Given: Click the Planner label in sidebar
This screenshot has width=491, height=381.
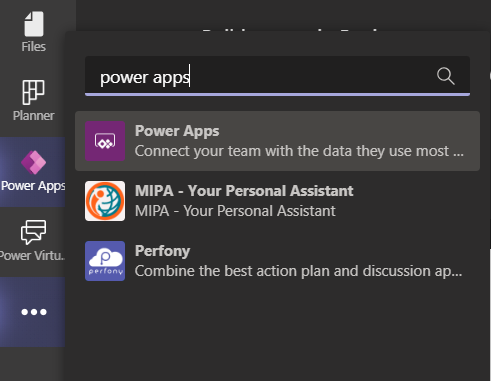Looking at the screenshot, I should click(x=33, y=116).
